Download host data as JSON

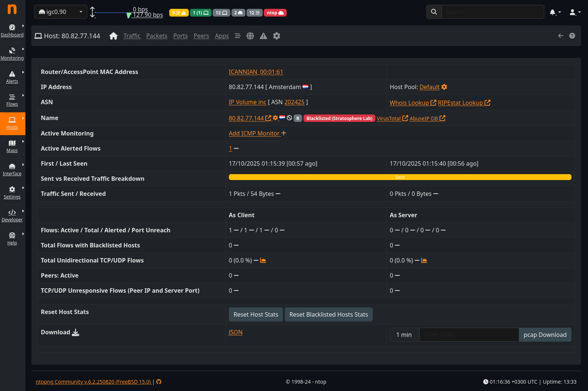pyautogui.click(x=235, y=332)
